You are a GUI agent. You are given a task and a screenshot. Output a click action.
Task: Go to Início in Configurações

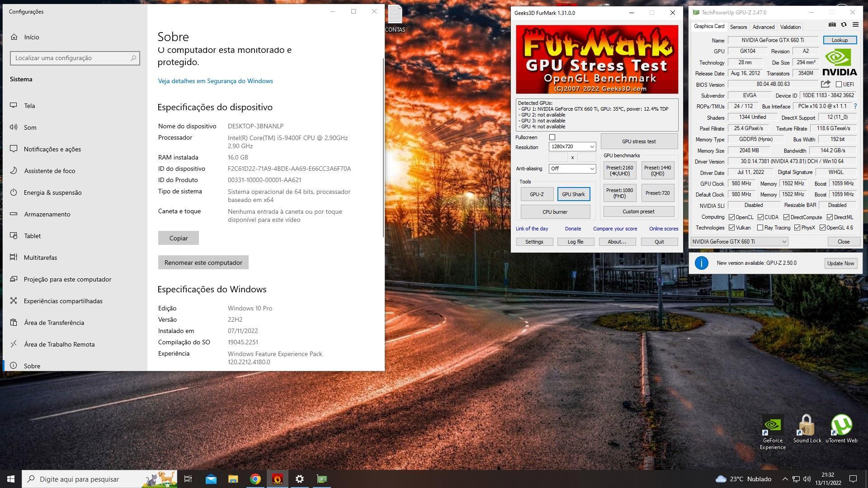[75, 37]
